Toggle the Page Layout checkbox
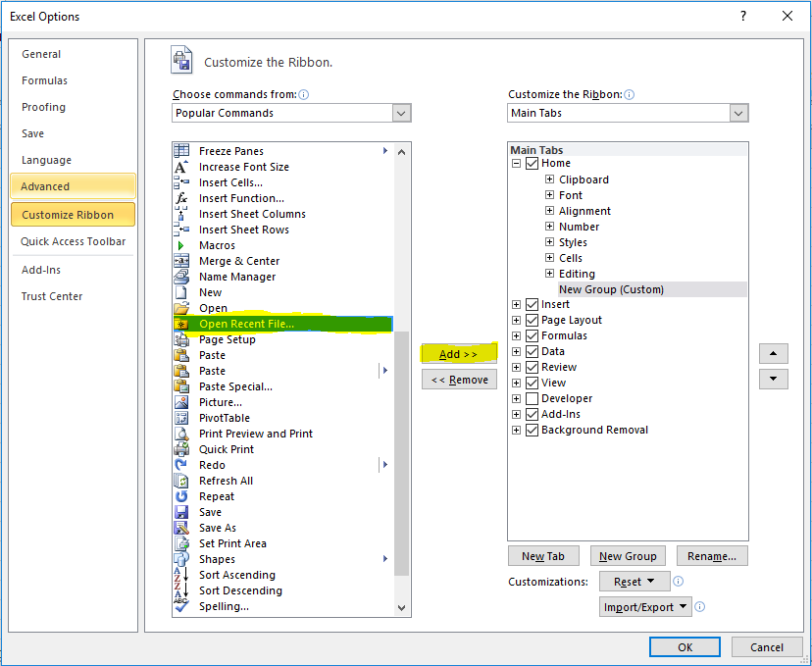Viewport: 812px width, 666px height. (532, 320)
